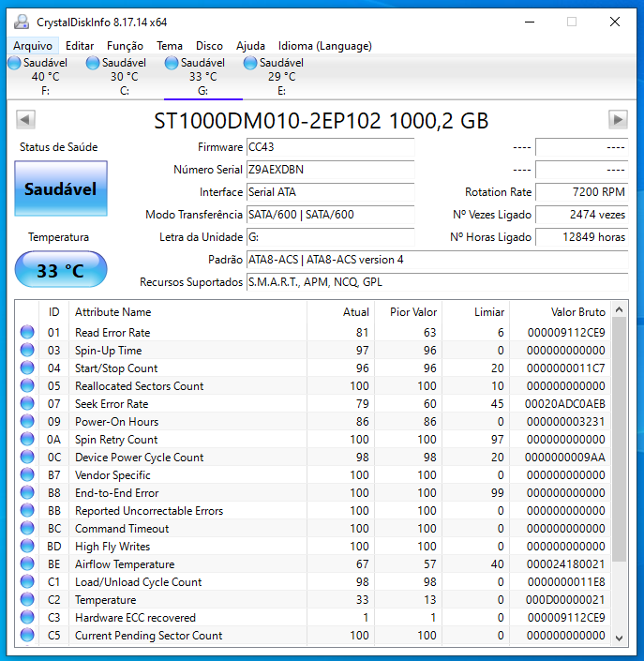
Task: Click status orb of Hardware ECC recovered
Action: [x=27, y=617]
